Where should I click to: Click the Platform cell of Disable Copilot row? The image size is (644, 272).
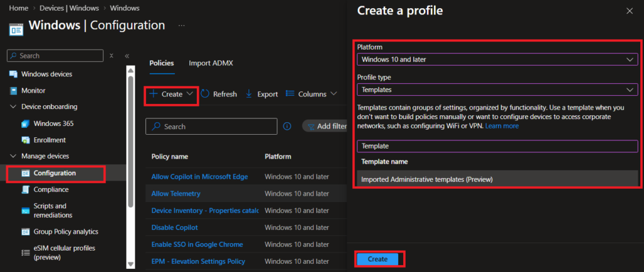(x=297, y=227)
